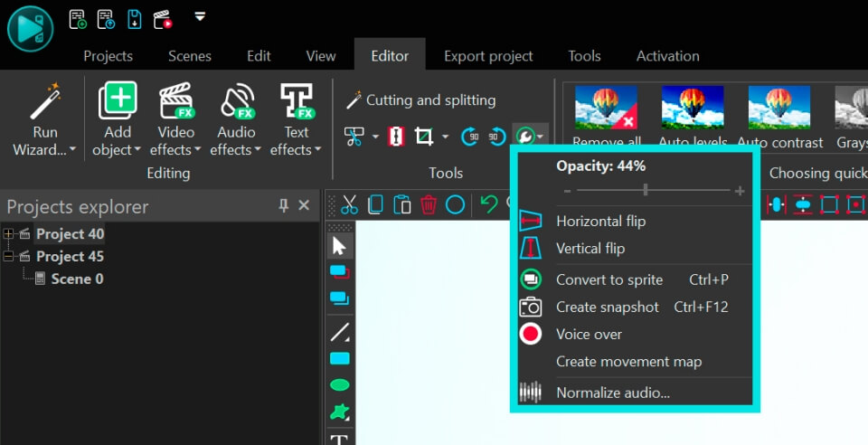Click the Opacity slider handle
This screenshot has height=445, width=868.
tap(646, 191)
